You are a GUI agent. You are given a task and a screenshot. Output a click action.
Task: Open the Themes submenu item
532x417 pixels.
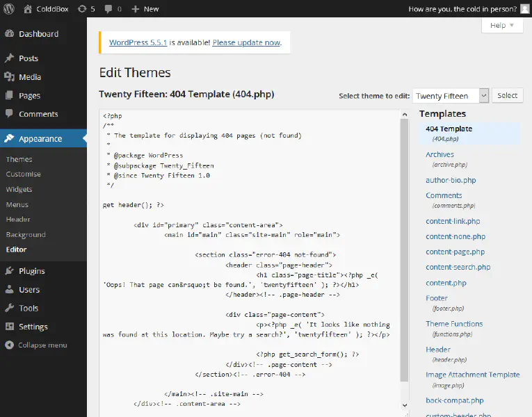point(19,159)
